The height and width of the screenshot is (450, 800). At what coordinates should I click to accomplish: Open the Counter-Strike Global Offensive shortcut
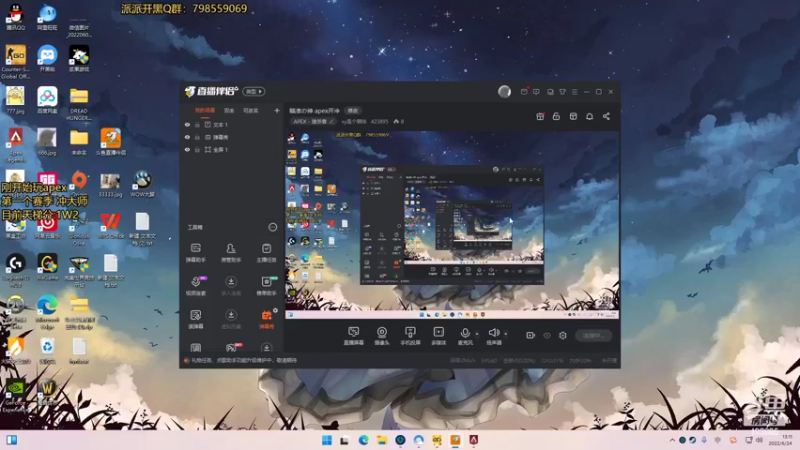(x=15, y=62)
